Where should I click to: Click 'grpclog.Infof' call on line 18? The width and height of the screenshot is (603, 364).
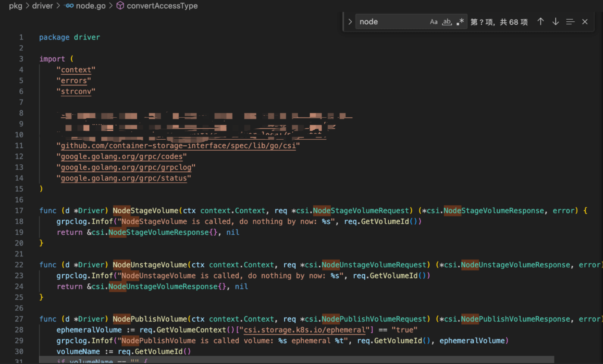tap(85, 221)
